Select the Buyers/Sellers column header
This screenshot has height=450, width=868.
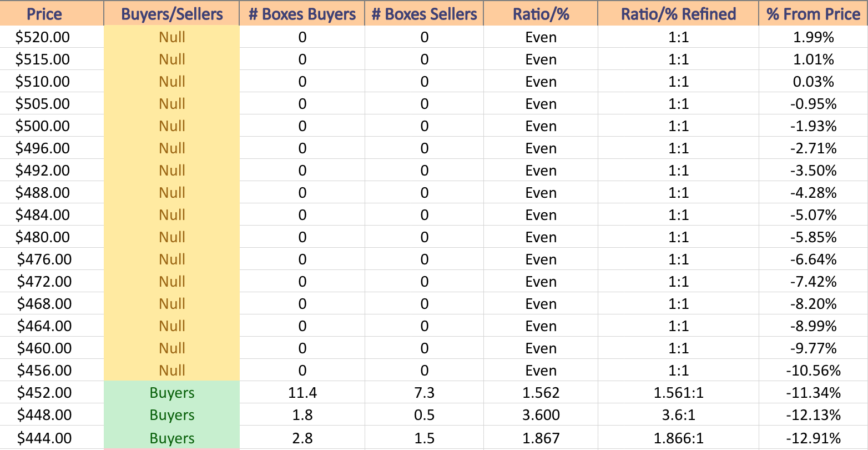pyautogui.click(x=172, y=13)
